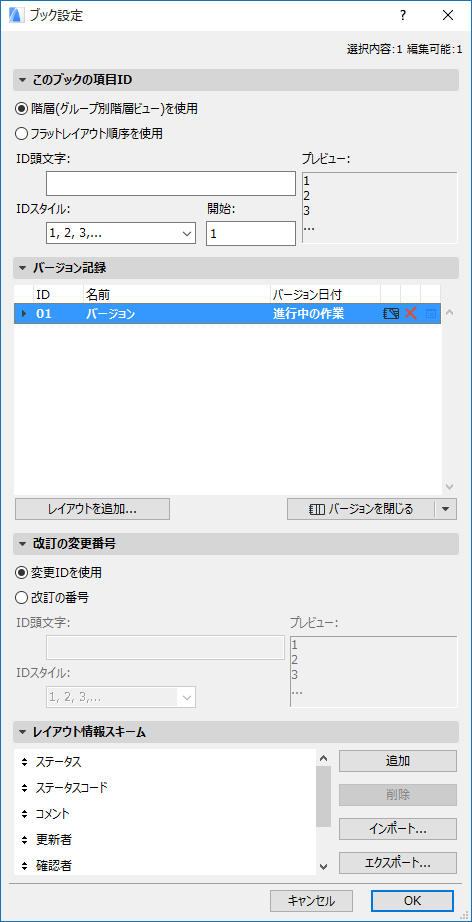Image resolution: width=472 pixels, height=922 pixels.
Task: Click the レイアウトを追加... button
Action: click(x=92, y=509)
